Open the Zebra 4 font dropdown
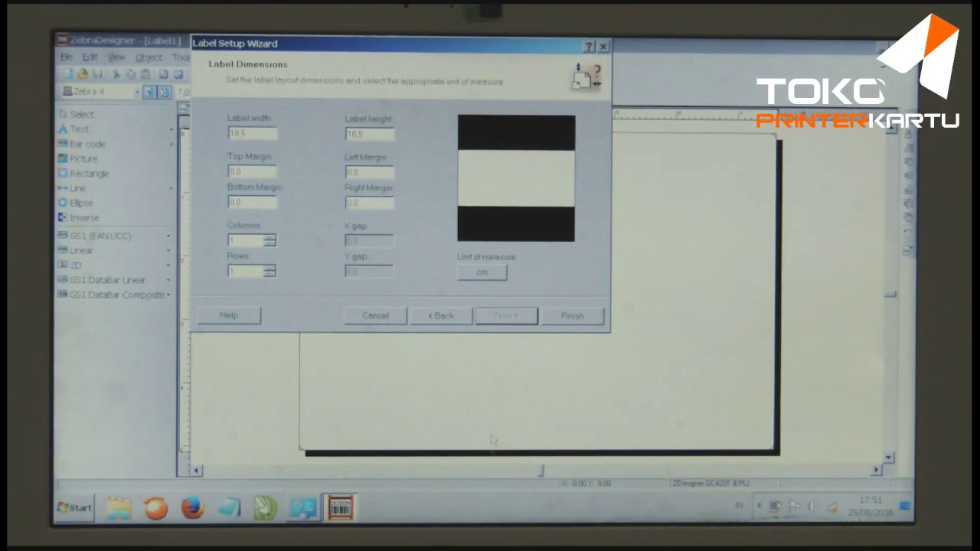The height and width of the screenshot is (551, 980). pos(137,92)
